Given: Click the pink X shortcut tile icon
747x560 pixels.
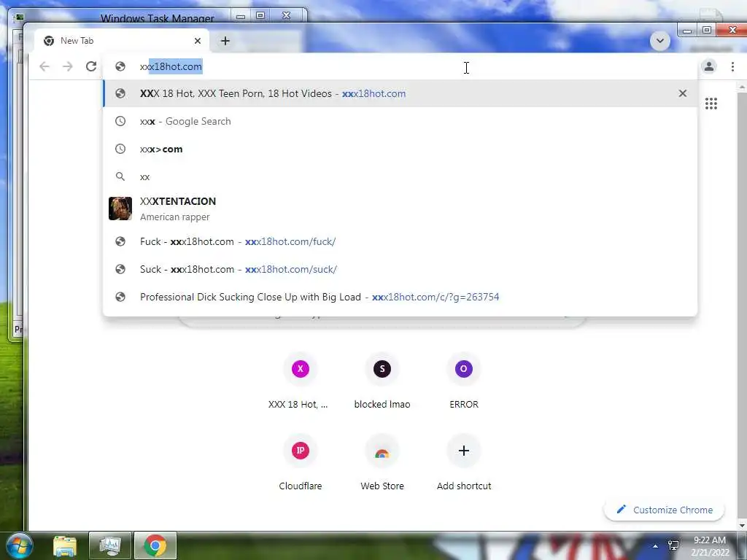Looking at the screenshot, I should click(x=300, y=368).
